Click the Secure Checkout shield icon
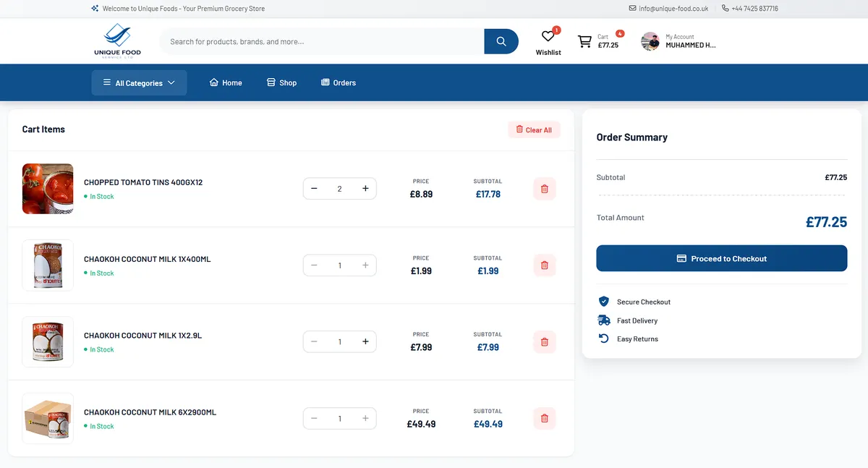The width and height of the screenshot is (868, 468). pyautogui.click(x=604, y=302)
